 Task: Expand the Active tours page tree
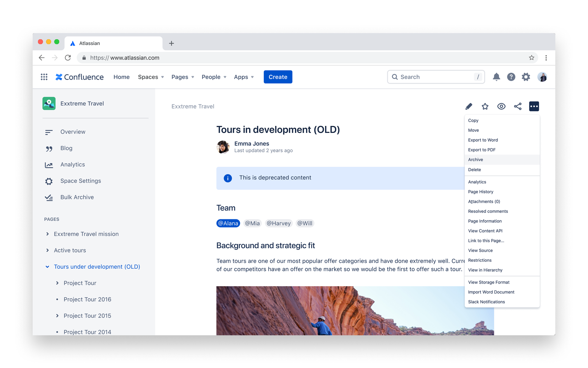pyautogui.click(x=47, y=250)
